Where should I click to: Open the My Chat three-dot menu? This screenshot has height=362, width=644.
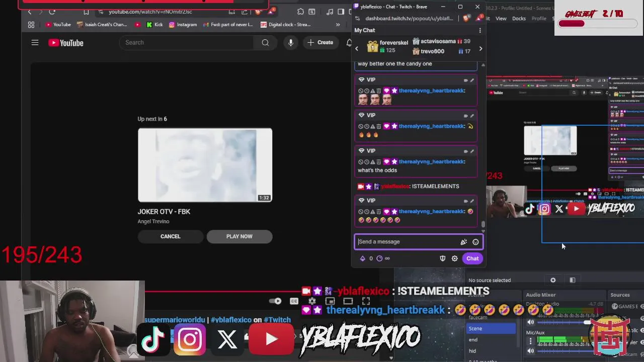tap(479, 30)
